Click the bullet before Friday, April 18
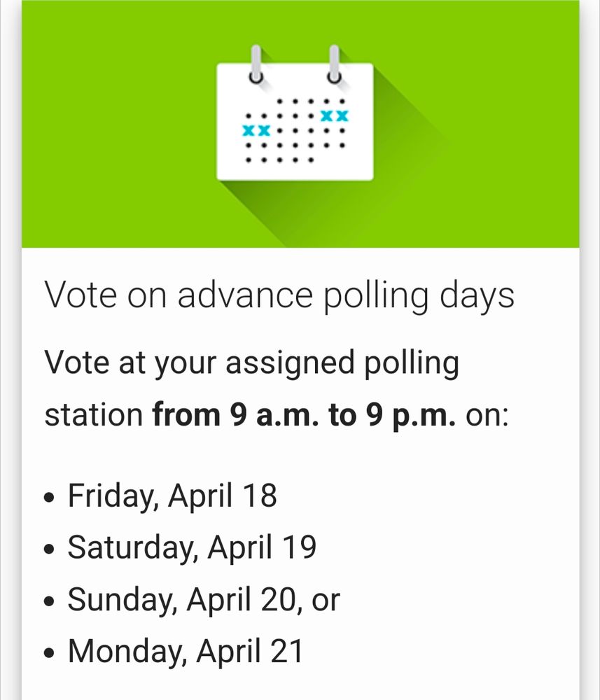Viewport: 600px width, 700px height. tap(50, 497)
